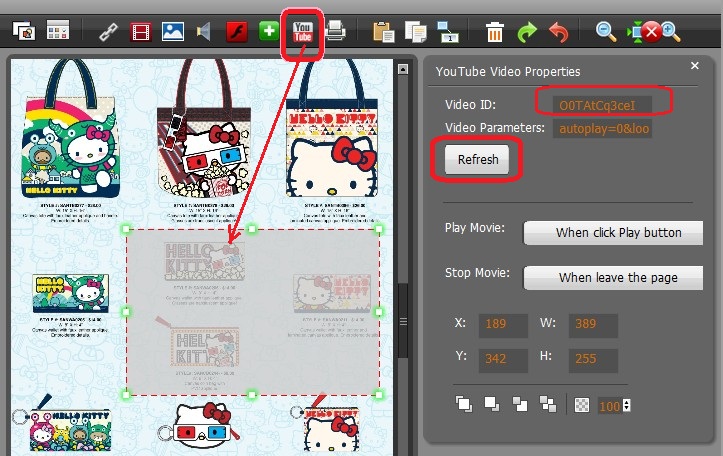Viewport: 723px width, 456px height.
Task: Open the Play Movie trigger dropdown
Action: coord(613,233)
